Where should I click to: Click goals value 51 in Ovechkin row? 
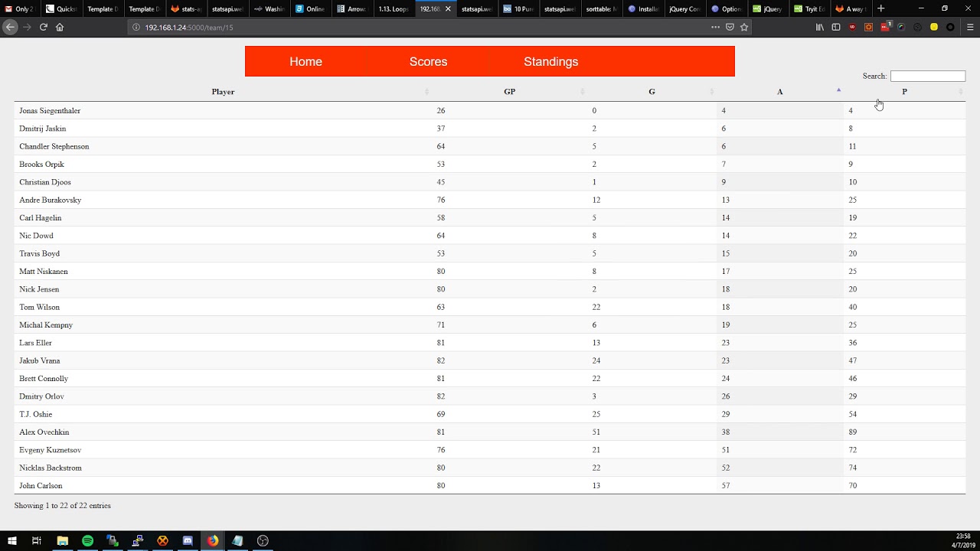596,432
